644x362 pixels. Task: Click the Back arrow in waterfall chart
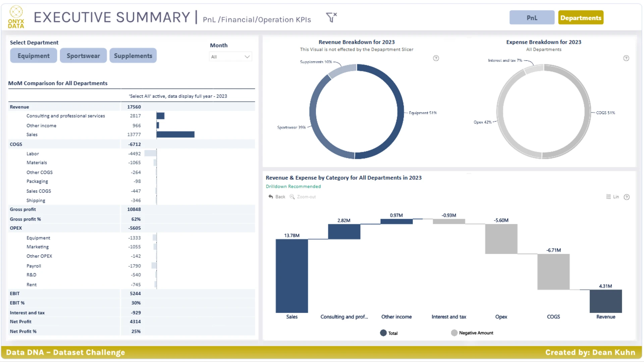(x=271, y=197)
